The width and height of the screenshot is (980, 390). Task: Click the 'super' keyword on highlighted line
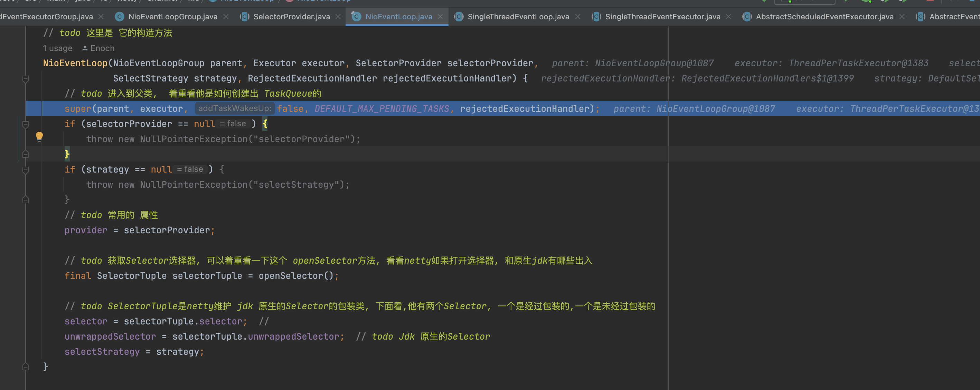(x=78, y=109)
